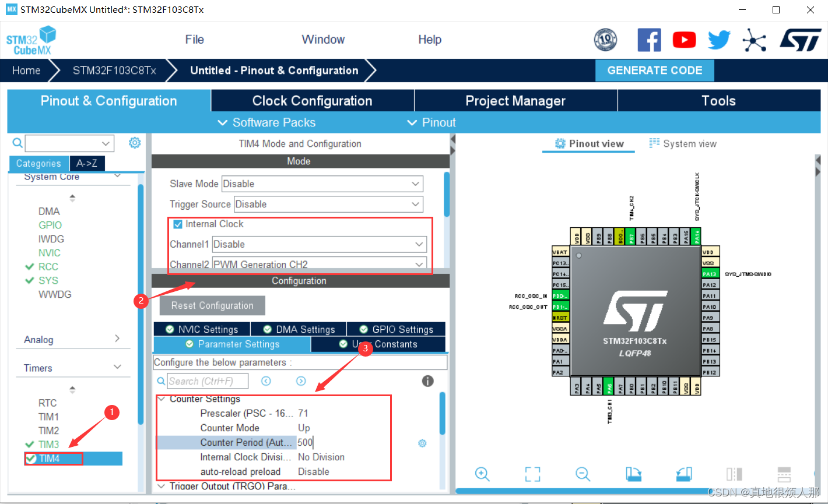Switch to System view

click(x=682, y=143)
